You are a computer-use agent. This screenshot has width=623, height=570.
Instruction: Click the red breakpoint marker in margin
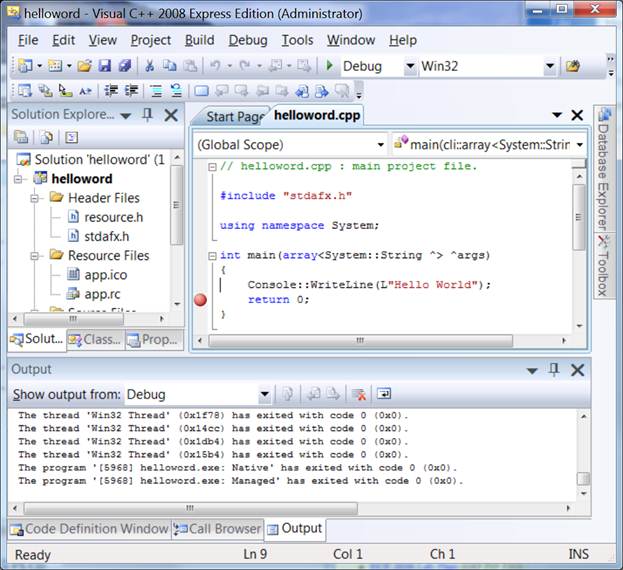pyautogui.click(x=200, y=299)
